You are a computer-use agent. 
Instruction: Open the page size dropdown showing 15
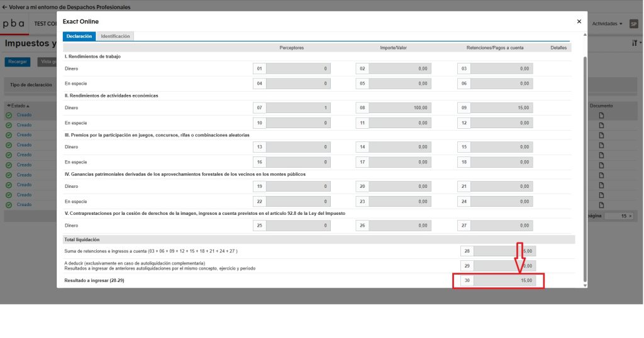coord(626,215)
